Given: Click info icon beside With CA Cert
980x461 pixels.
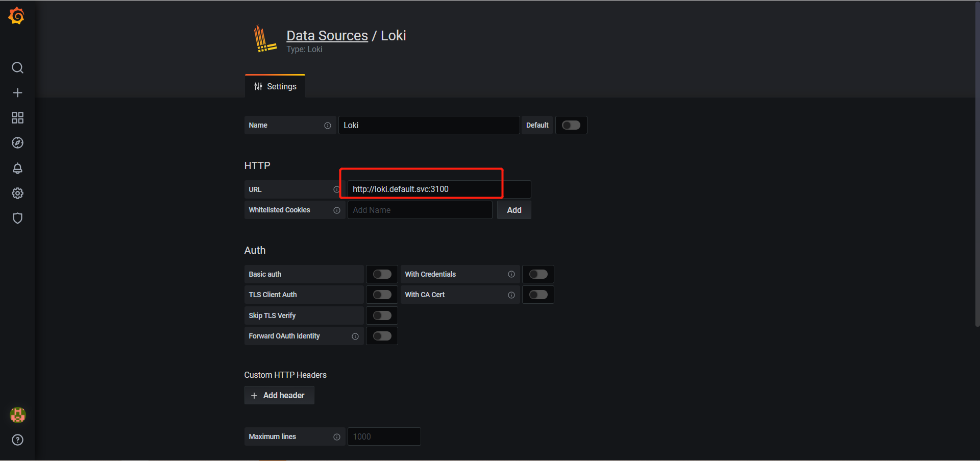Looking at the screenshot, I should (511, 295).
